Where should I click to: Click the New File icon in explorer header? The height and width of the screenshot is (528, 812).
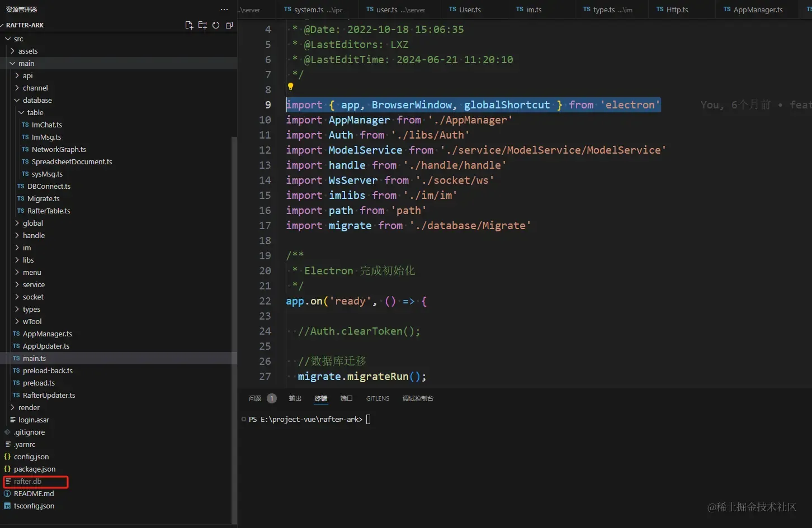click(x=189, y=25)
